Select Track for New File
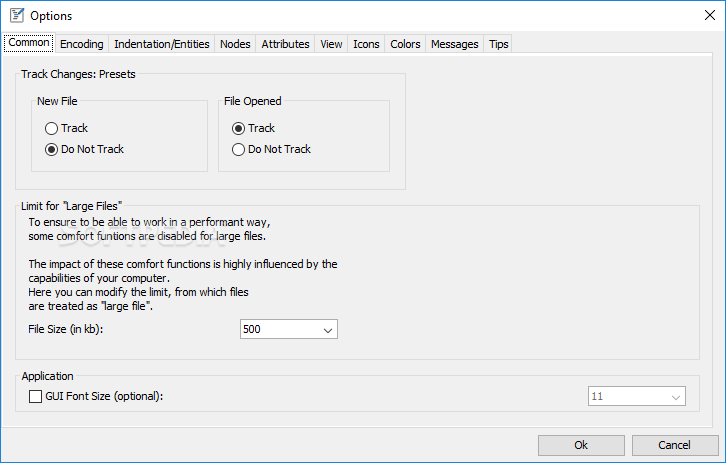The width and height of the screenshot is (726, 463). pos(52,128)
